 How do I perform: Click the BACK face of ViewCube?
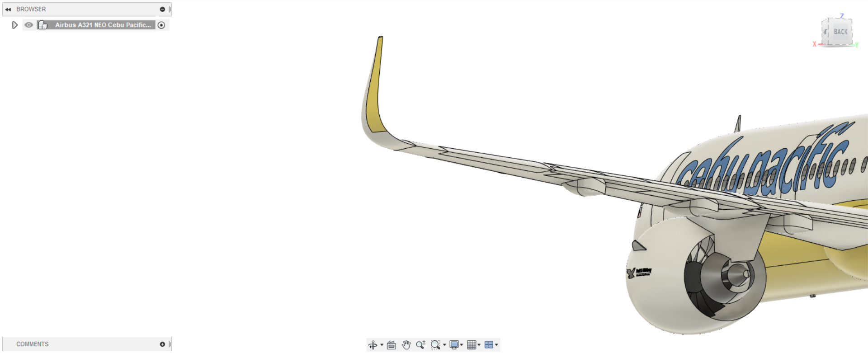tap(840, 32)
